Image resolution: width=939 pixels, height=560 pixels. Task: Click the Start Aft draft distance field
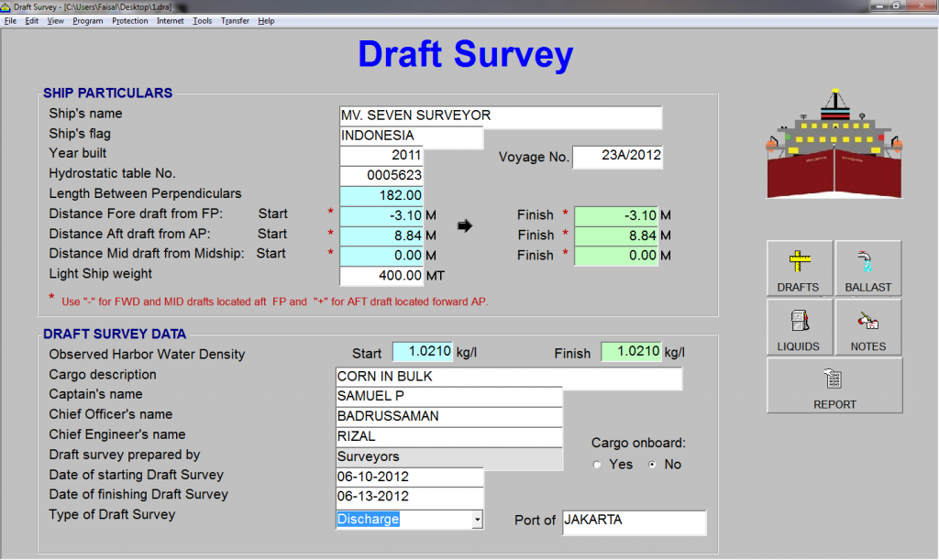pos(381,236)
